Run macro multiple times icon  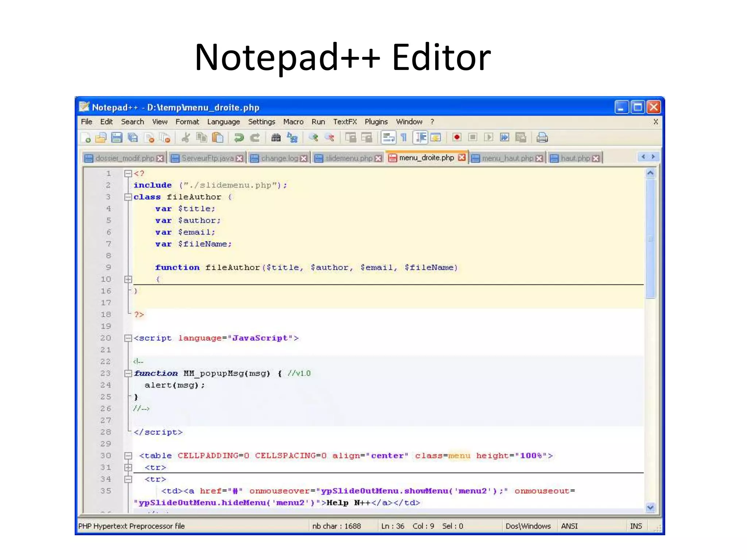(x=504, y=137)
